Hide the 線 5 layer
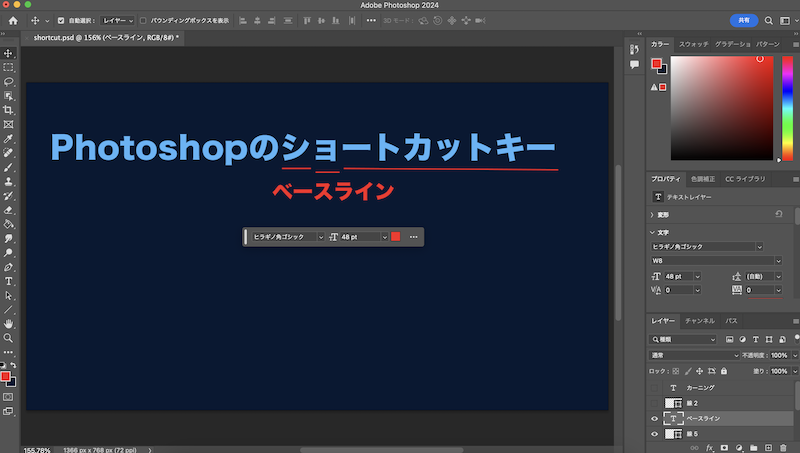800x453 pixels. pyautogui.click(x=655, y=434)
